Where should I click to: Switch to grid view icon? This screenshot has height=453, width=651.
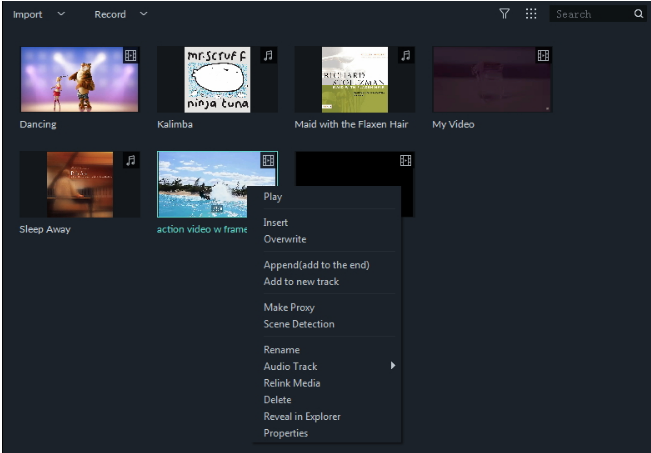pos(531,14)
